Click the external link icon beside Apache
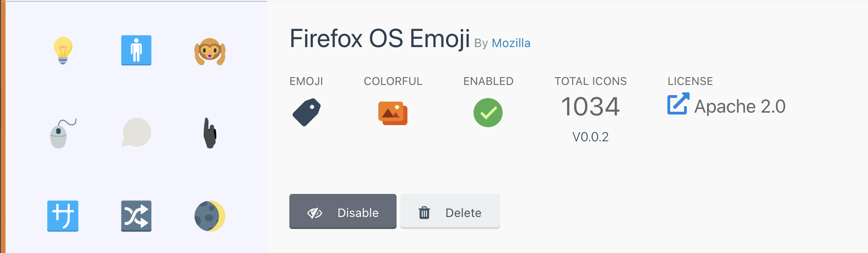The image size is (868, 253). 678,104
